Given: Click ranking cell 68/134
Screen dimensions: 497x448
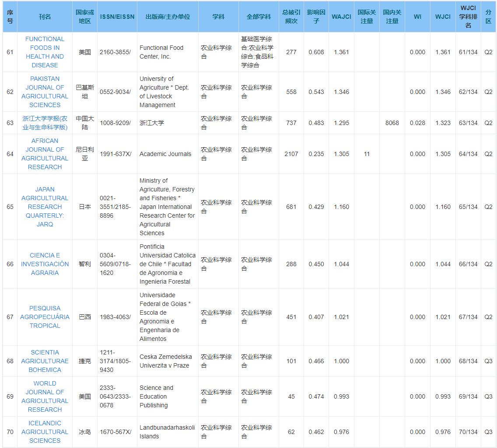Looking at the screenshot, I should [468, 361].
